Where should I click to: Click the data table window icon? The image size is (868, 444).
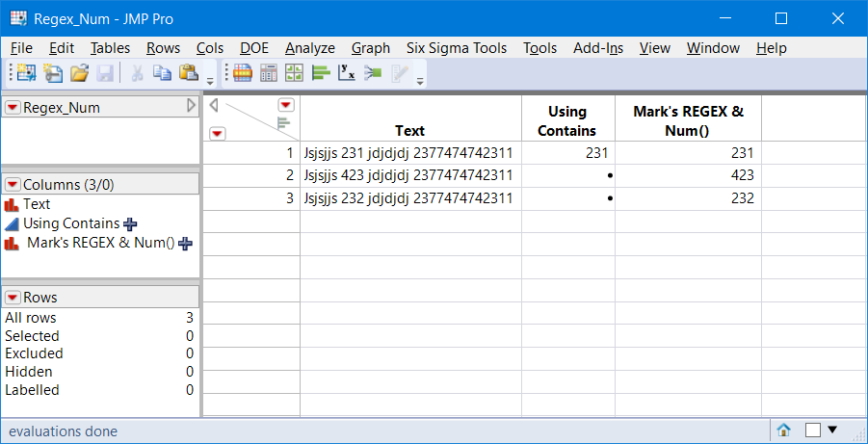point(243,73)
